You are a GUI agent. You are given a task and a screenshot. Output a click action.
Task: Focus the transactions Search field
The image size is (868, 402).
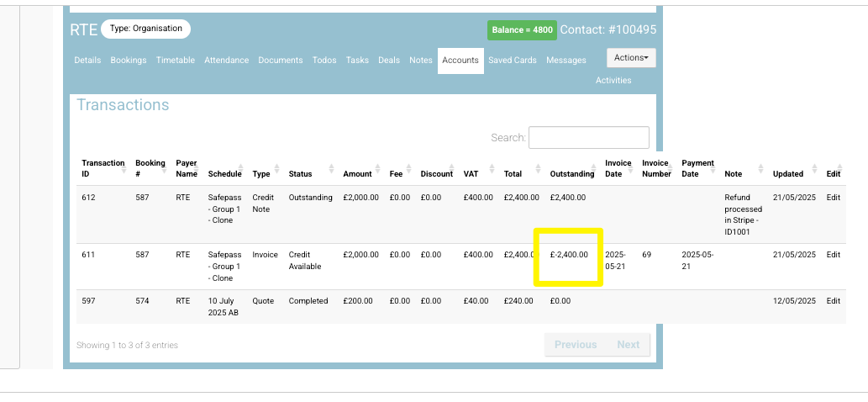point(588,138)
